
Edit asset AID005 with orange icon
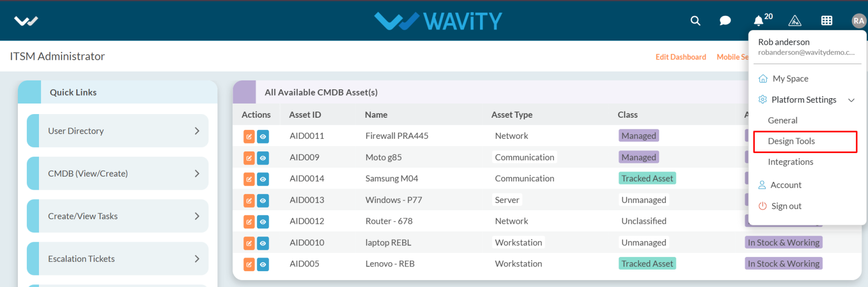249,264
